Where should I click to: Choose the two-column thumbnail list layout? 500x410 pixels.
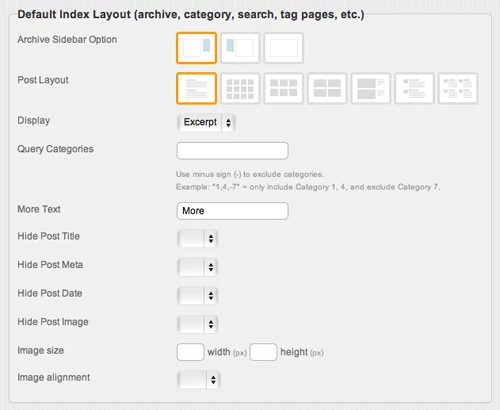458,88
